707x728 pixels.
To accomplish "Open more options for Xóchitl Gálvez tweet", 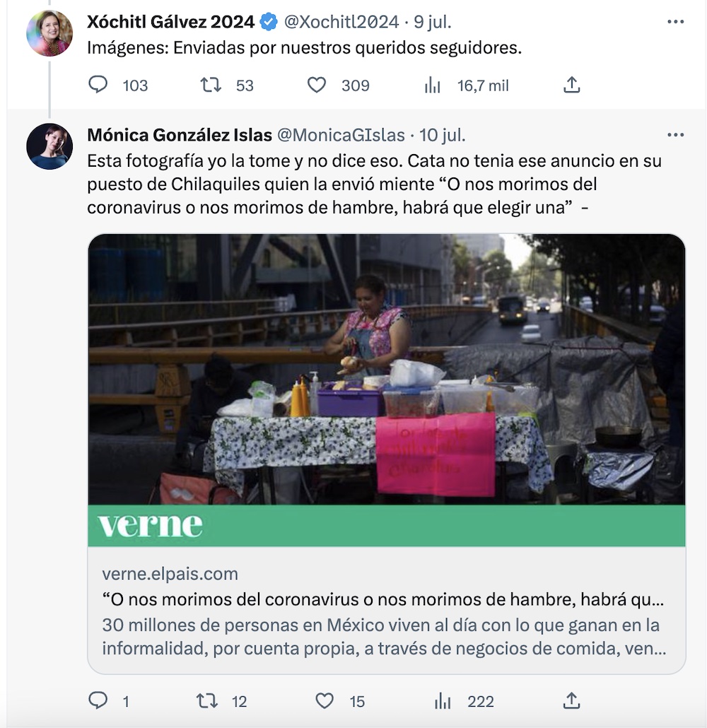I will point(675,22).
